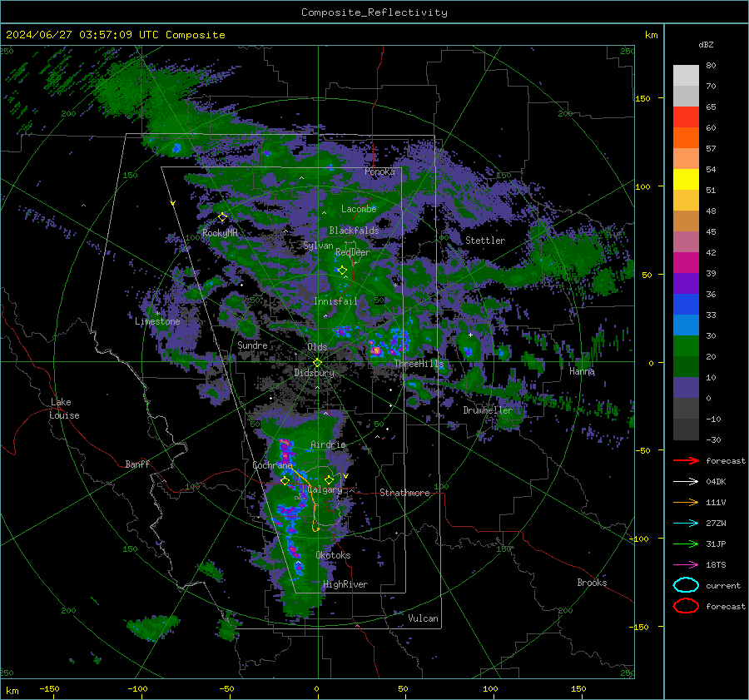This screenshot has width=749, height=700.
Task: Click the Okotoks label
Action: point(333,555)
